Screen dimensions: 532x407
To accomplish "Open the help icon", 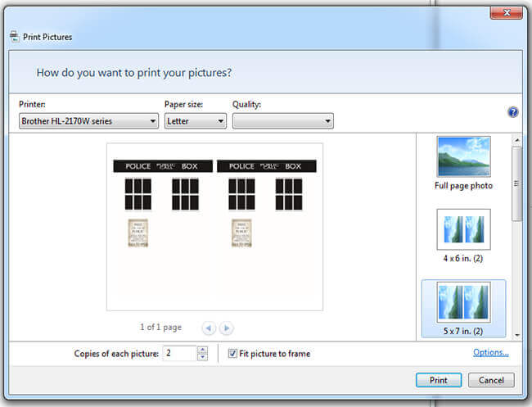I will click(512, 112).
